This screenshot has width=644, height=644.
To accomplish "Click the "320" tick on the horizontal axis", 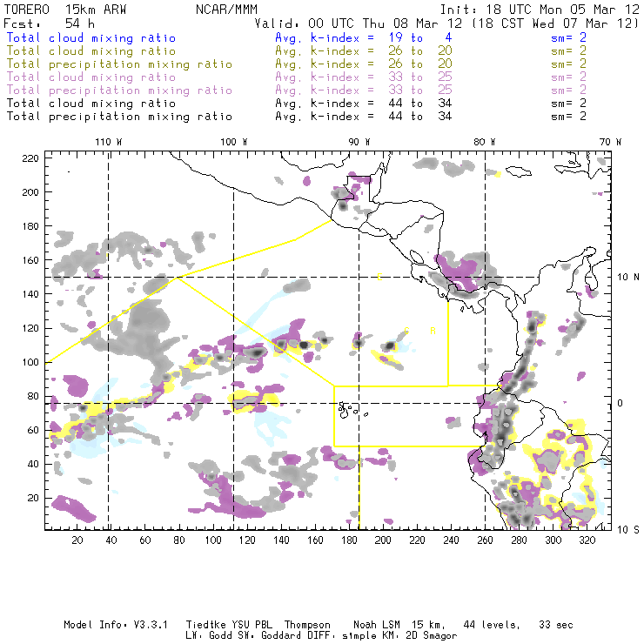I will click(587, 540).
